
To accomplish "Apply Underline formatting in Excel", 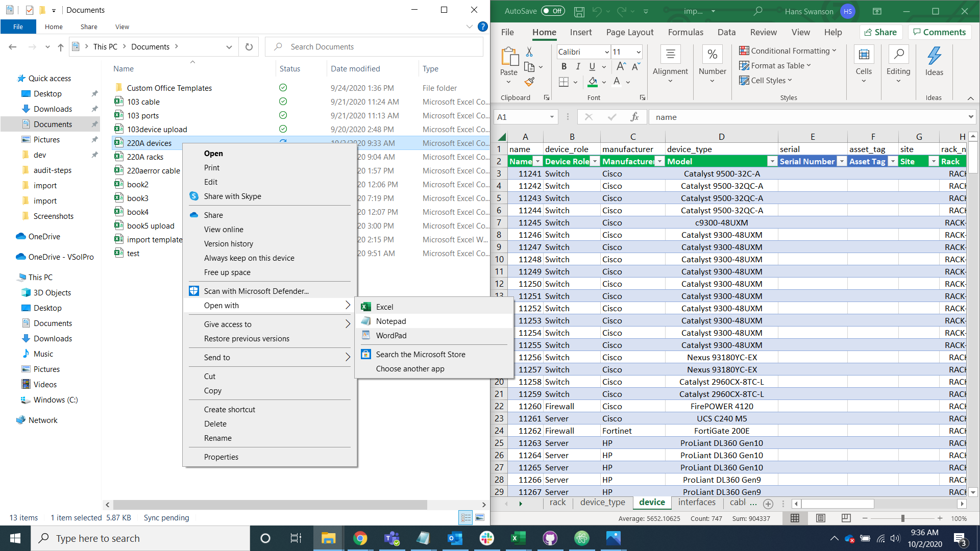I will pos(592,66).
